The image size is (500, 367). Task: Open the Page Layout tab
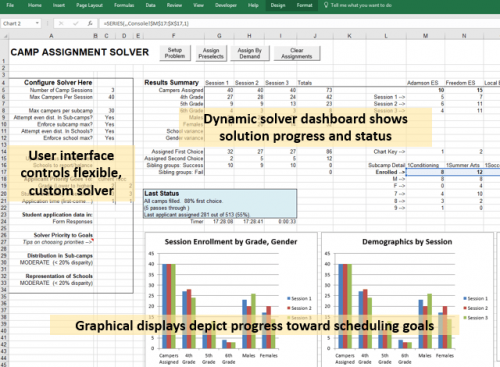89,5
